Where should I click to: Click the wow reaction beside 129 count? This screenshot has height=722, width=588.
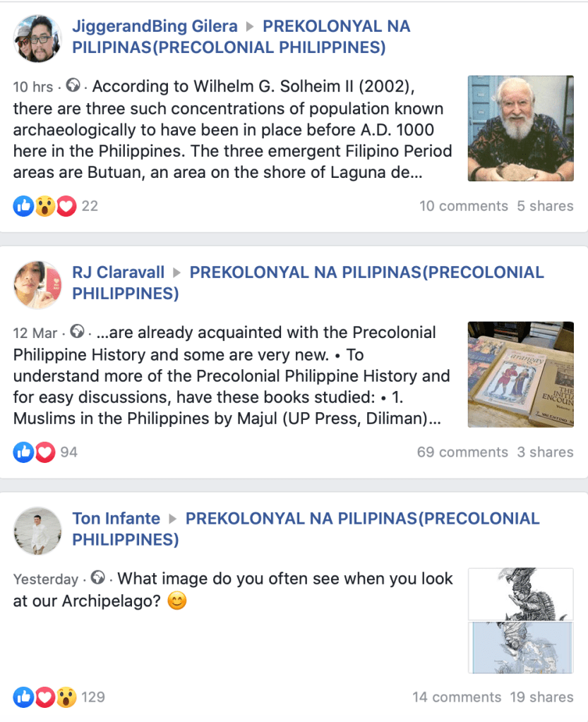66,697
